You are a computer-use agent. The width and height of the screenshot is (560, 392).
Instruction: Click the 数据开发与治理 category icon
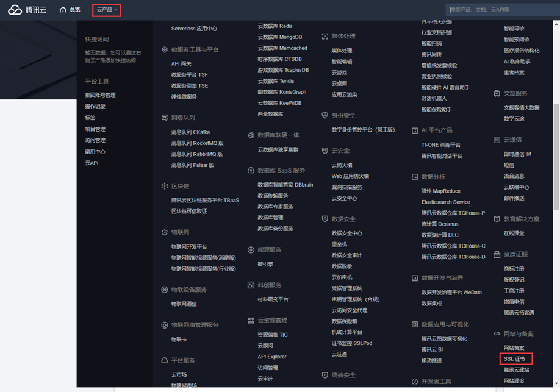click(414, 278)
